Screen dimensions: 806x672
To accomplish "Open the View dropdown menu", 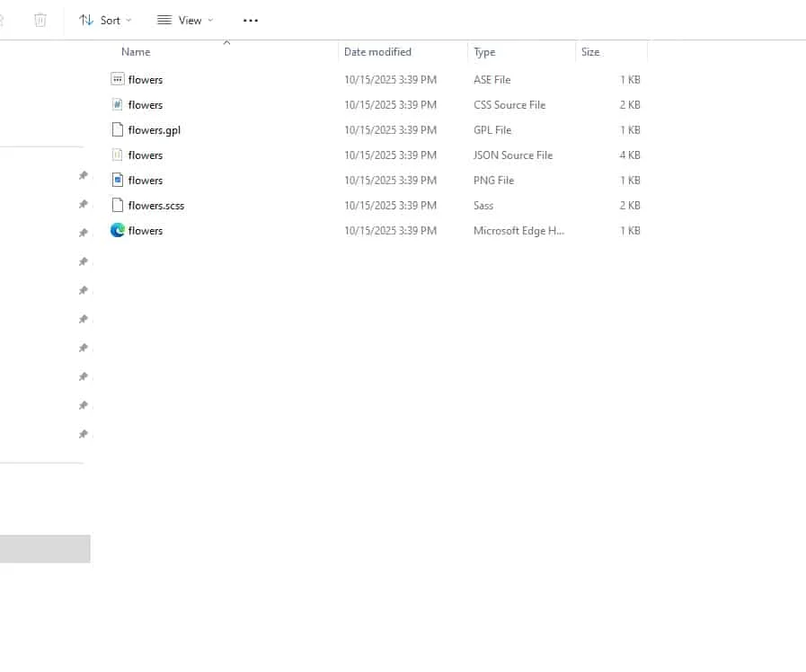I will point(185,20).
